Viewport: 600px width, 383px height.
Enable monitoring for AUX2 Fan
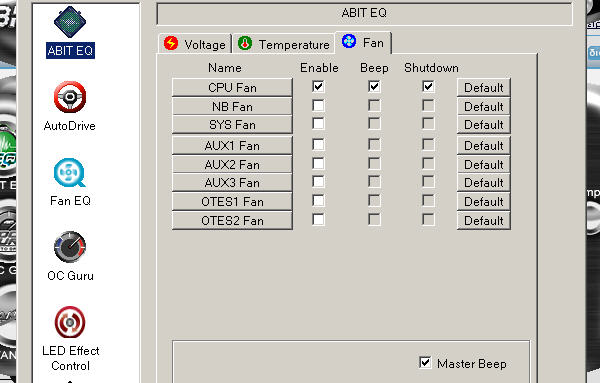click(318, 163)
